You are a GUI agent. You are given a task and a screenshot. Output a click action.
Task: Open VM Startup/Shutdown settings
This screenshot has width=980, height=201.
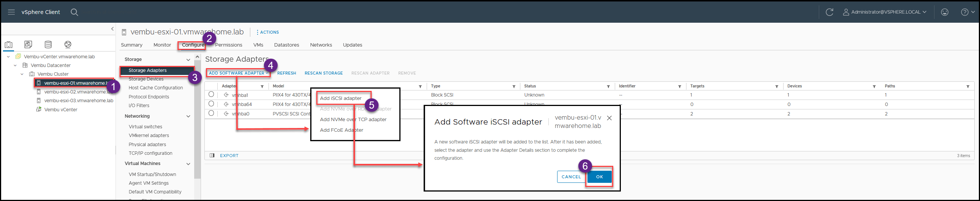[152, 175]
